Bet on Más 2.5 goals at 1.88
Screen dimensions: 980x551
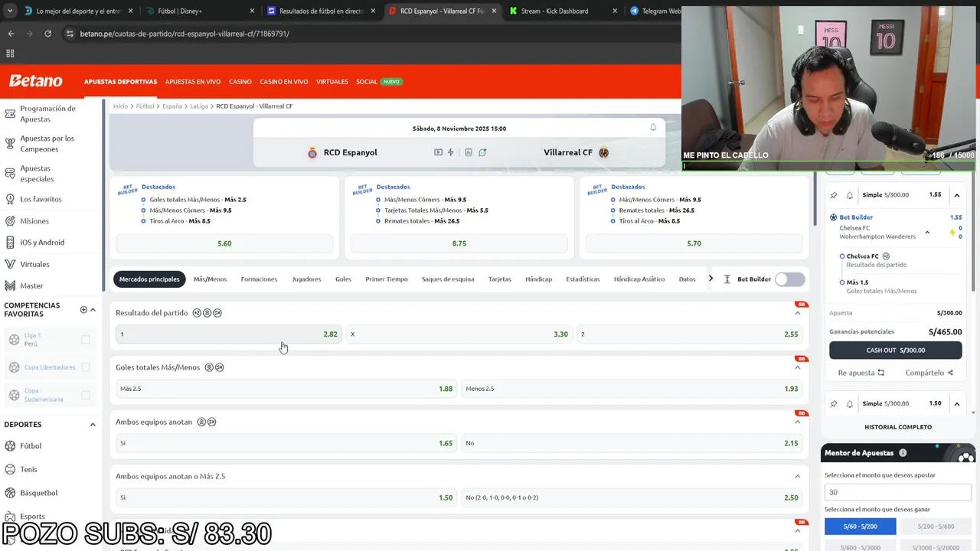click(286, 389)
